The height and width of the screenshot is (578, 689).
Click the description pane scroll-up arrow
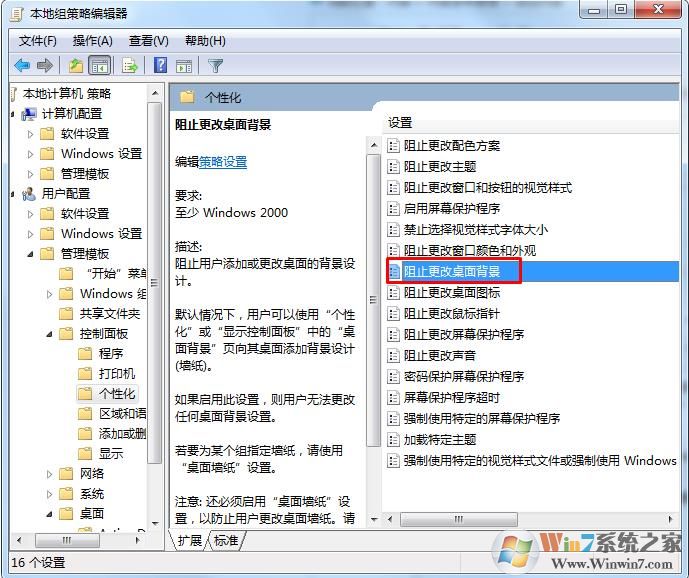[x=374, y=145]
